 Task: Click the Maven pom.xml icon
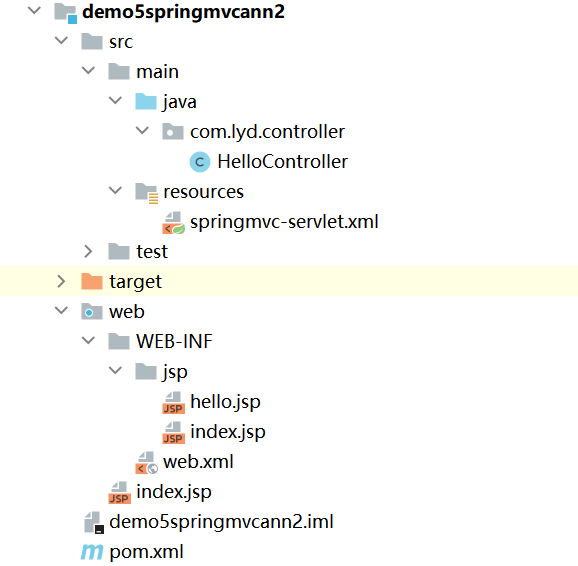(92, 552)
